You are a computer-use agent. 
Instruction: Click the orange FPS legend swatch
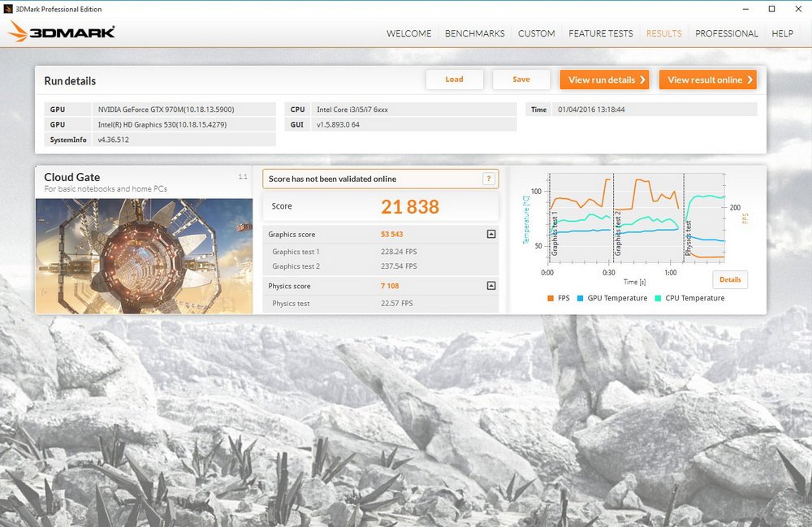pos(551,298)
